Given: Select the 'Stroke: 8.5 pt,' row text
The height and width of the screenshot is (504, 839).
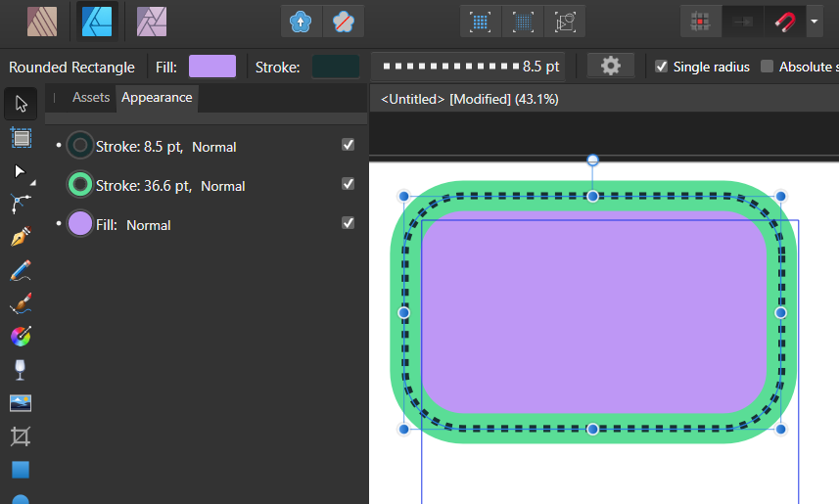Looking at the screenshot, I should [x=139, y=147].
